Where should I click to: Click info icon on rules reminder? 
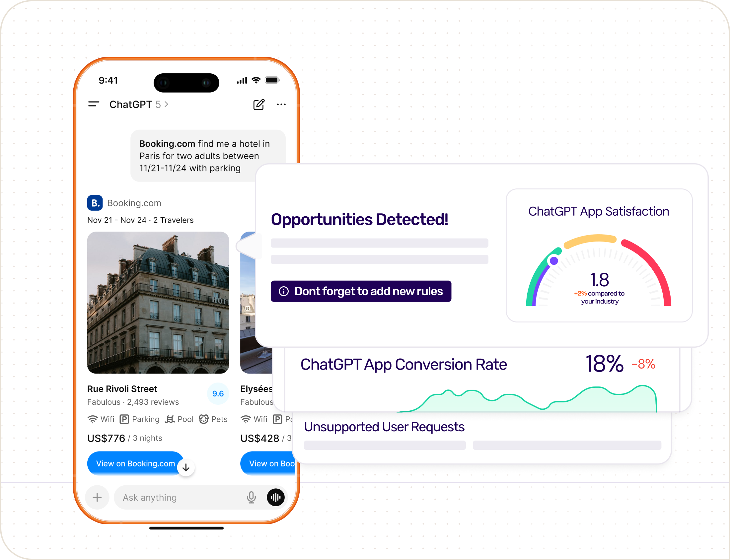pos(284,291)
